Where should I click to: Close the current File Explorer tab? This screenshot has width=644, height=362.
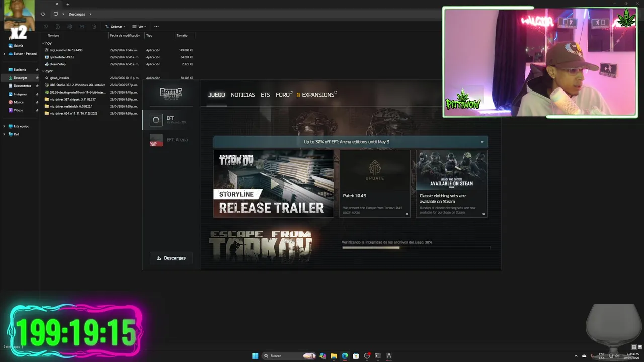click(57, 4)
